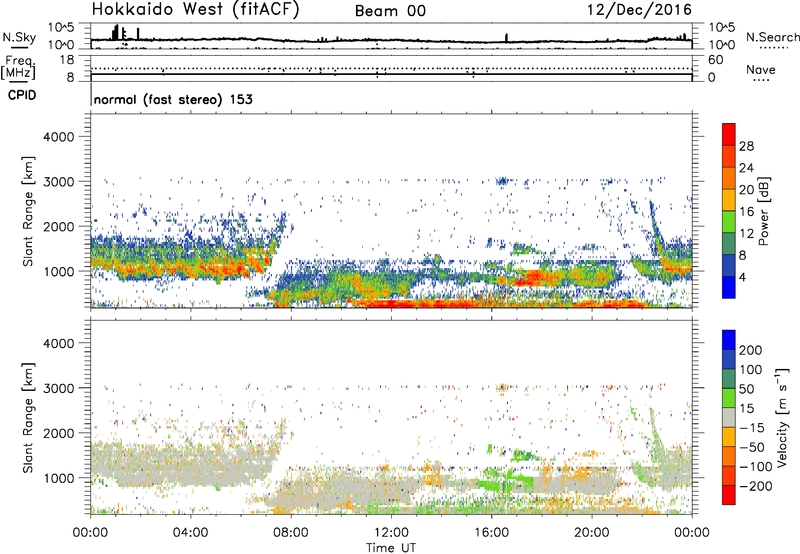The height and width of the screenshot is (554, 800).
Task: Pick the grey segment of the velocity colorbar
Action: click(729, 418)
